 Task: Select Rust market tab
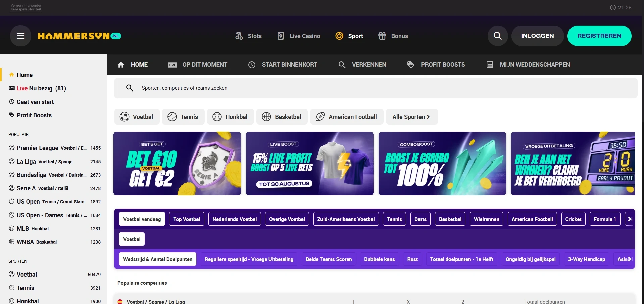[412, 259]
